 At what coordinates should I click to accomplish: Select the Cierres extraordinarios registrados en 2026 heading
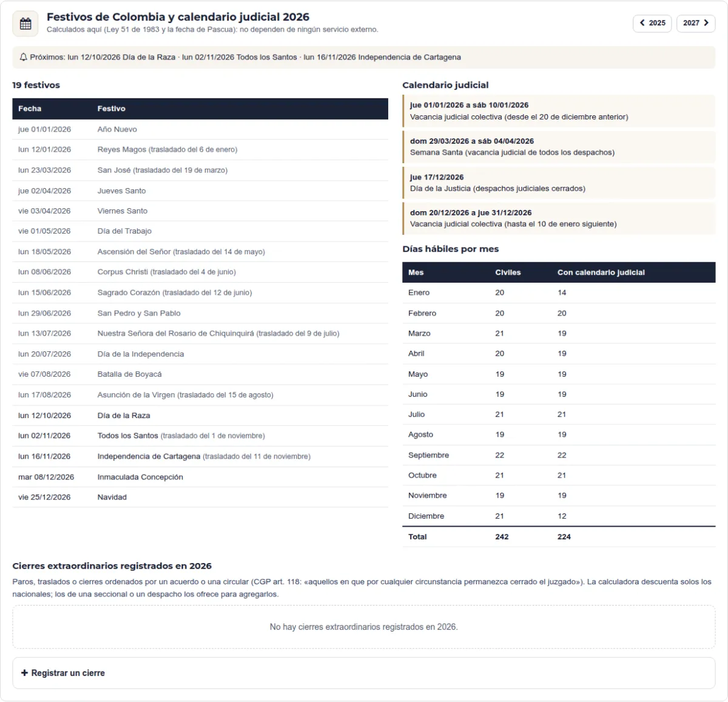pyautogui.click(x=112, y=566)
